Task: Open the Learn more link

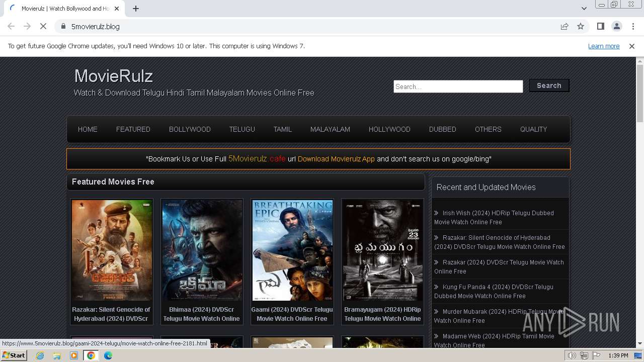Action: point(604,46)
